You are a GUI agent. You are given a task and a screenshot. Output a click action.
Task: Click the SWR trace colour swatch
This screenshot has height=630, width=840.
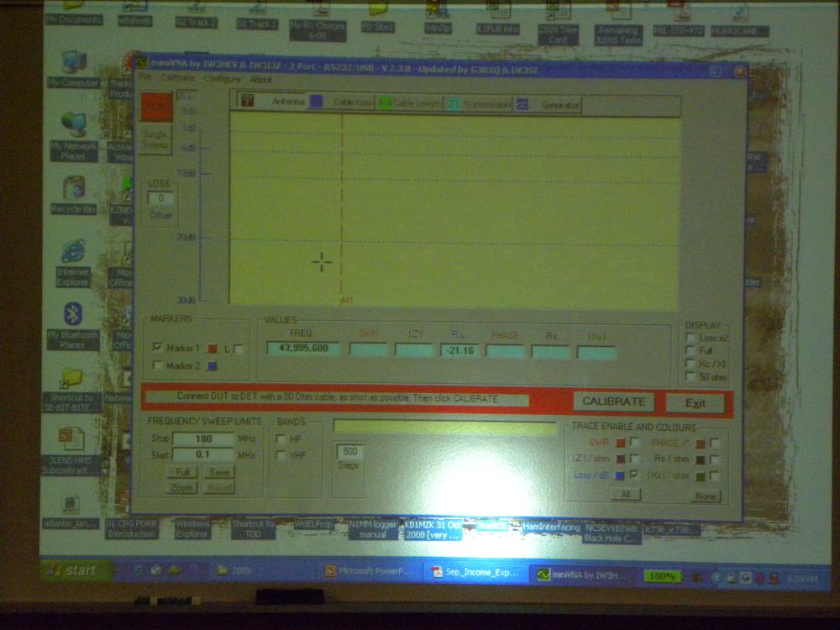(621, 443)
